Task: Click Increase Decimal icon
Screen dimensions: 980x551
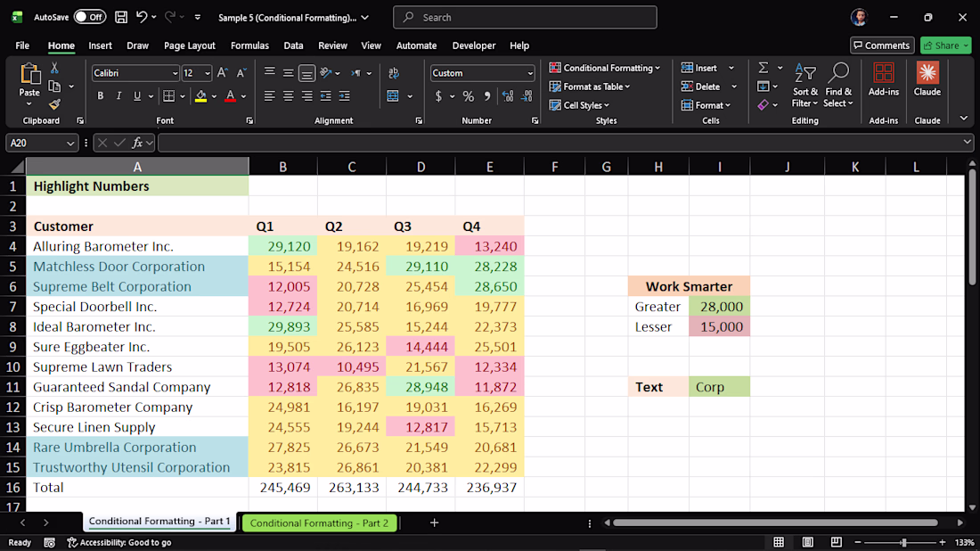Action: 508,95
